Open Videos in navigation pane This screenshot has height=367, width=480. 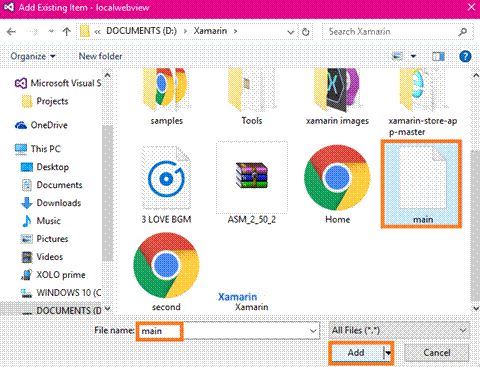pyautogui.click(x=42, y=257)
